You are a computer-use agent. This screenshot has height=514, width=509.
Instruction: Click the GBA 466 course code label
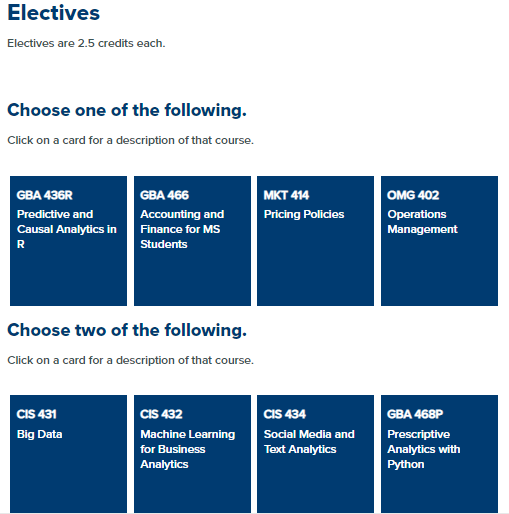164,195
